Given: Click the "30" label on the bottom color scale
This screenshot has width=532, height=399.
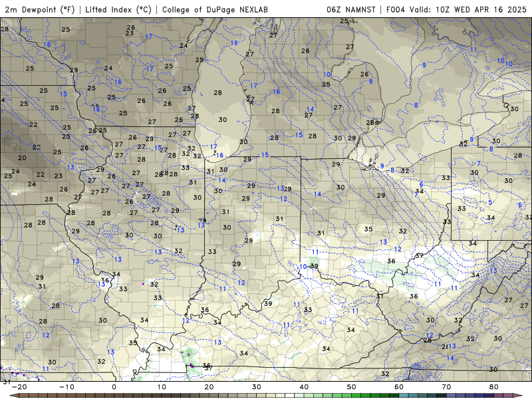Looking at the screenshot, I should [257, 387].
